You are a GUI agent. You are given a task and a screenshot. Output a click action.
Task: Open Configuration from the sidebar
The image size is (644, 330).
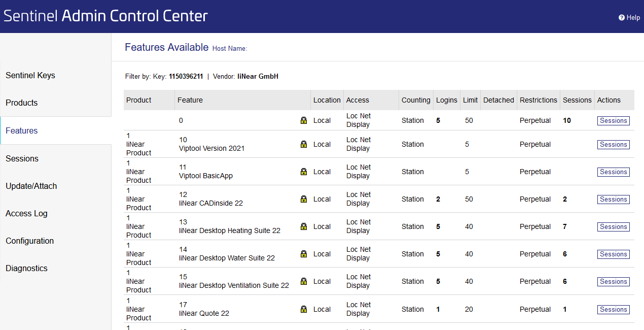(29, 241)
